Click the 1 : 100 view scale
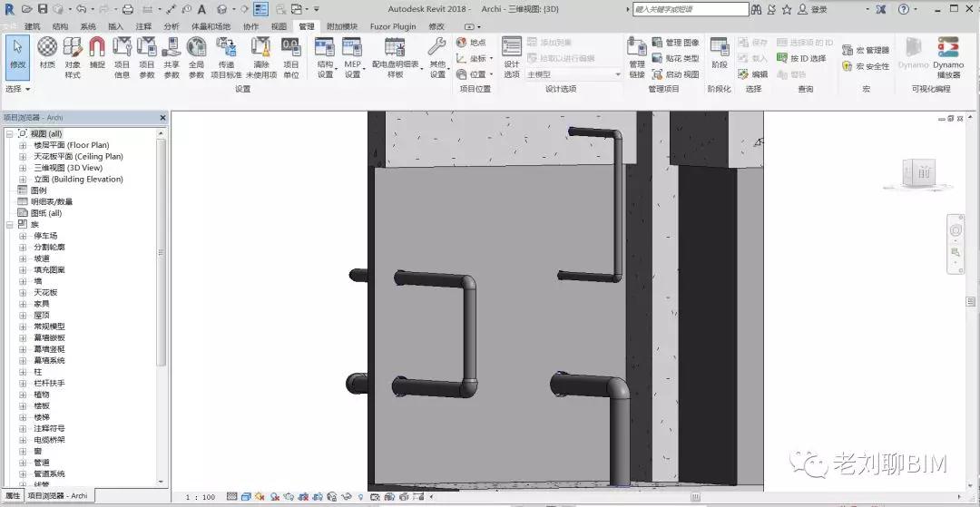 tap(201, 497)
